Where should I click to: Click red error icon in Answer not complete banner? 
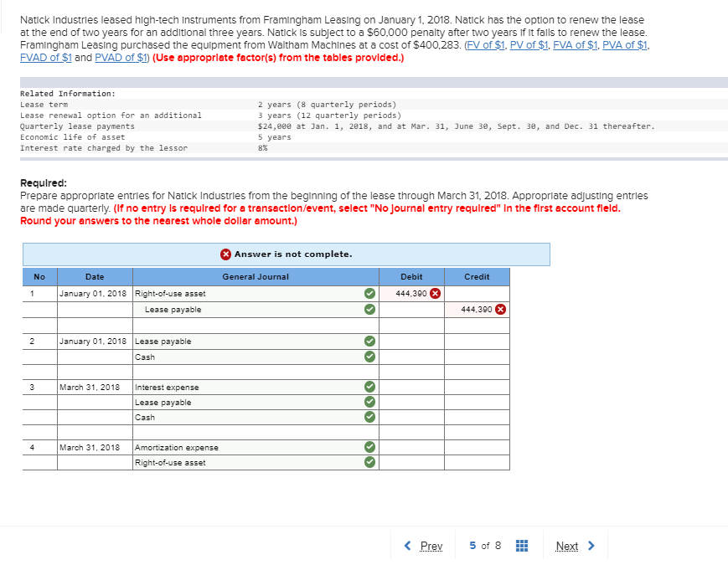tap(225, 254)
